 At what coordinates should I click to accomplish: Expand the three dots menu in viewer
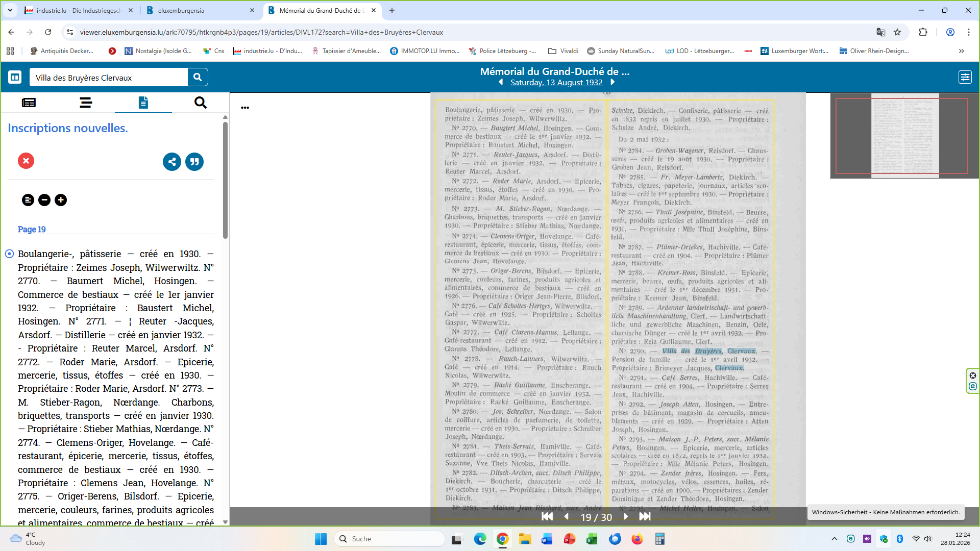[x=245, y=108]
